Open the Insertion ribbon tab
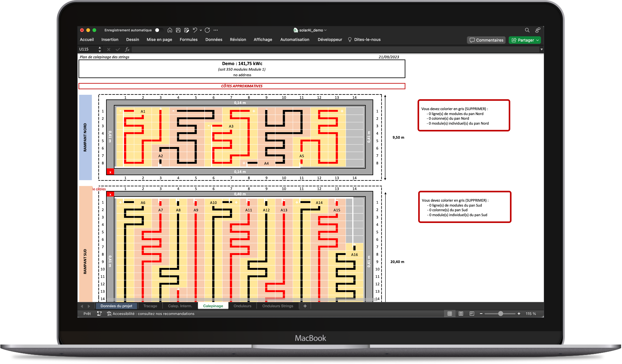622x364 pixels. (x=110, y=40)
